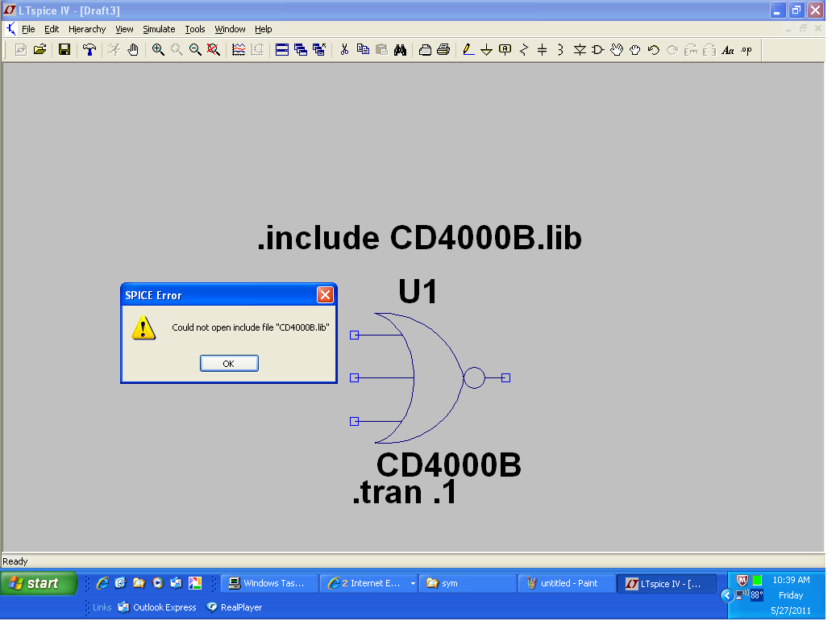
Task: Click the Copy icon
Action: (363, 50)
